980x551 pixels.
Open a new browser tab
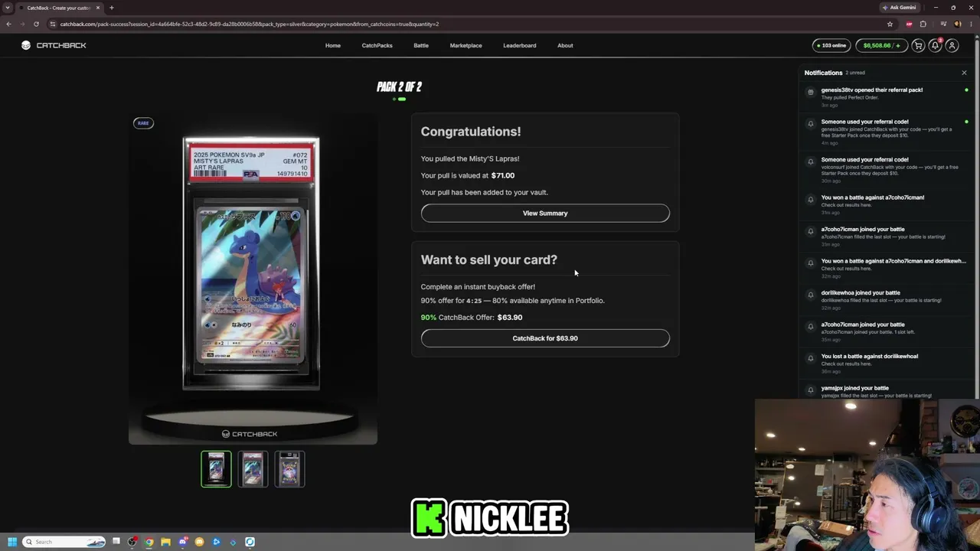[112, 8]
